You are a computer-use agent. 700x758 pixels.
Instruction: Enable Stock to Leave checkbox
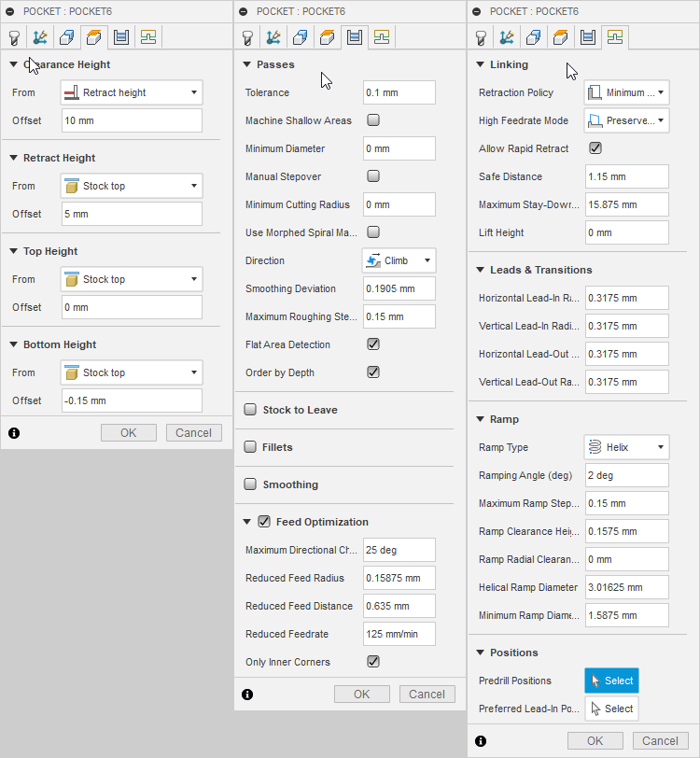250,410
